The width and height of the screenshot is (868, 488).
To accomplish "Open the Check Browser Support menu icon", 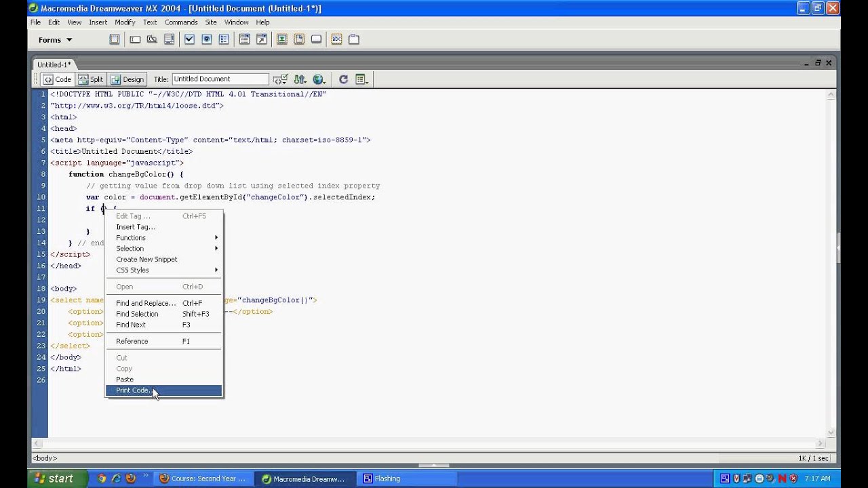I will 280,79.
